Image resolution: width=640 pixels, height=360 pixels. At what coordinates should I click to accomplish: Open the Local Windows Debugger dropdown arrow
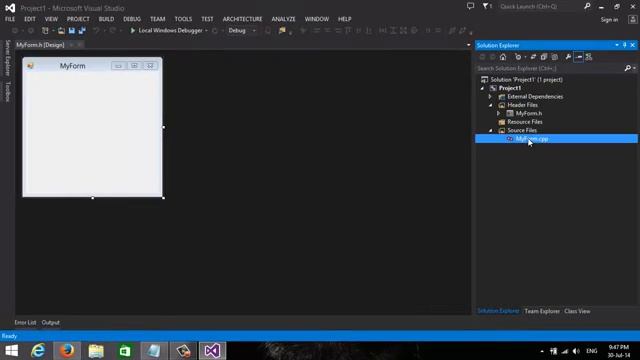(206, 31)
